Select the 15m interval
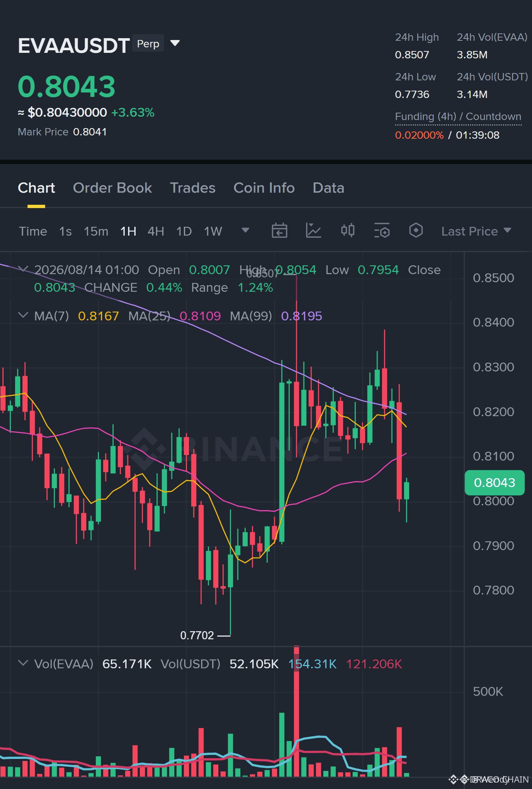 point(96,231)
